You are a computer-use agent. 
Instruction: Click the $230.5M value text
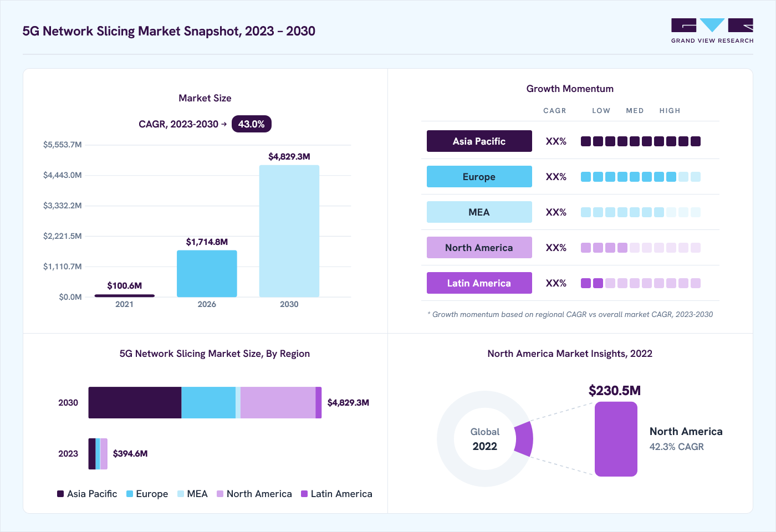(x=615, y=391)
